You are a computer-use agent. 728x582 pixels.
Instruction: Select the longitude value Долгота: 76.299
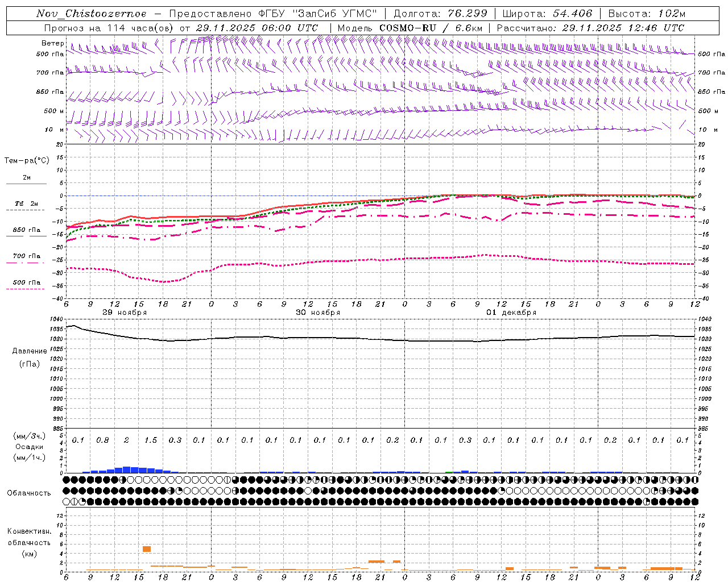[440, 14]
